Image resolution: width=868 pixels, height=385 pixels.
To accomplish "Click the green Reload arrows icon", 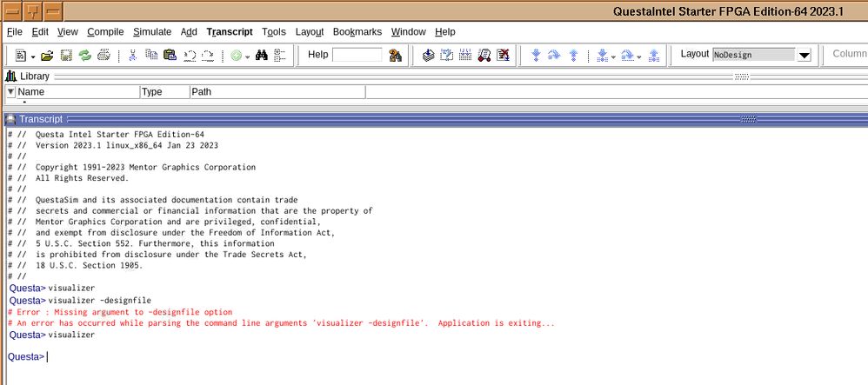I will click(x=84, y=56).
